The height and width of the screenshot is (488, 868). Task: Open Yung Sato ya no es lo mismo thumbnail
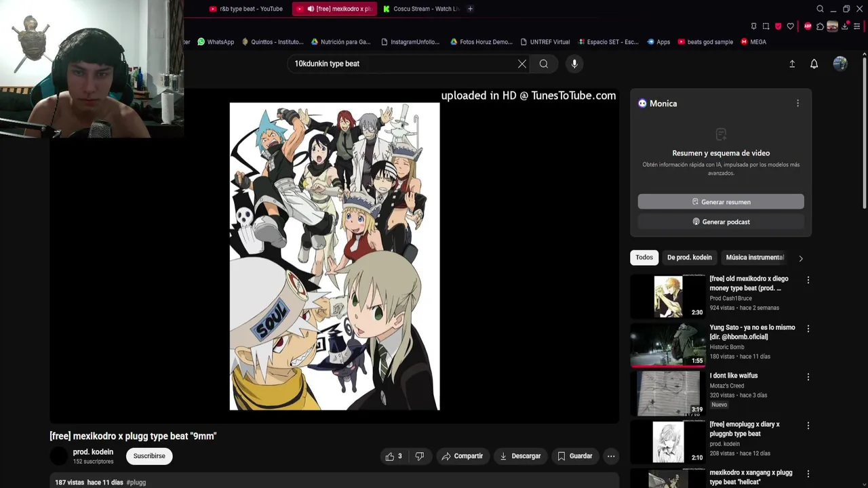668,345
